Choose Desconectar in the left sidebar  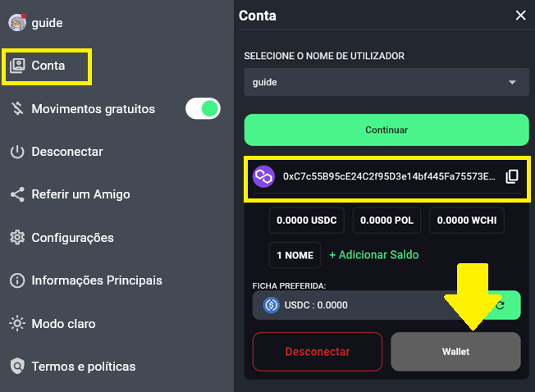tap(66, 152)
